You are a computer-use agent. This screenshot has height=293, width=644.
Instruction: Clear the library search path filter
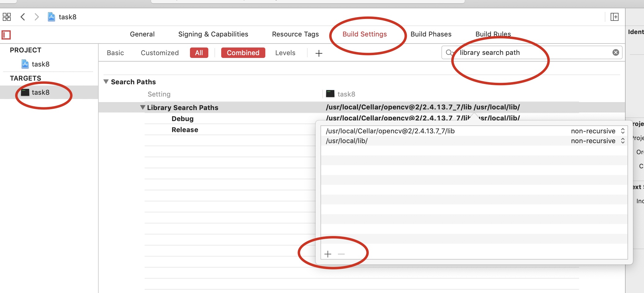pos(616,52)
